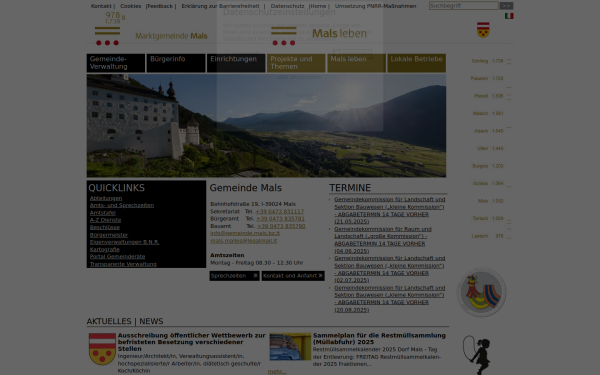Image resolution: width=600 pixels, height=375 pixels.
Task: Open the Cookies link in top bar
Action: tap(130, 6)
